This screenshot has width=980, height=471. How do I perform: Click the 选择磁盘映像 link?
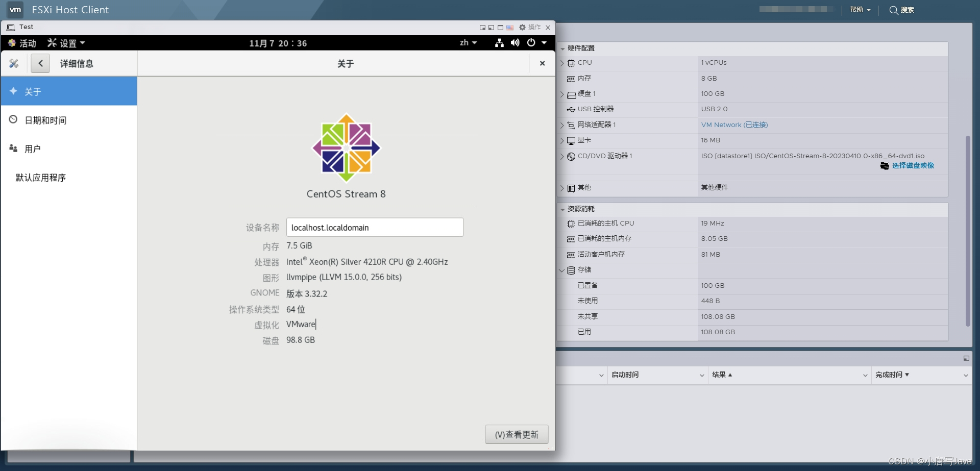pos(913,166)
